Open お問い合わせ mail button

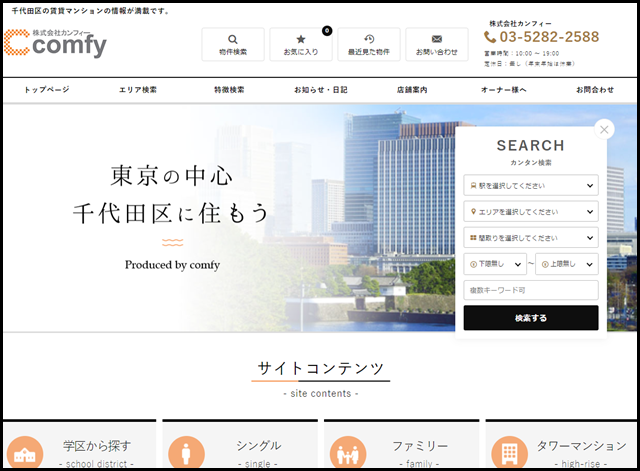437,44
